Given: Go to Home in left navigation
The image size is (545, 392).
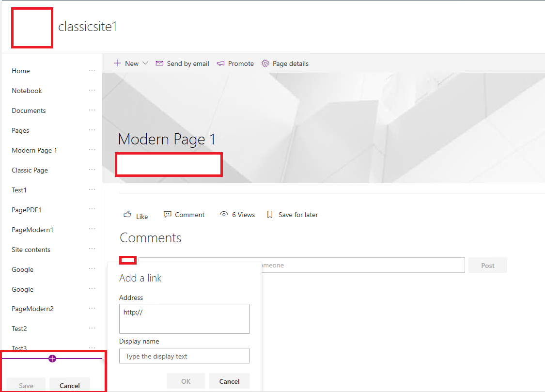Looking at the screenshot, I should click(20, 71).
